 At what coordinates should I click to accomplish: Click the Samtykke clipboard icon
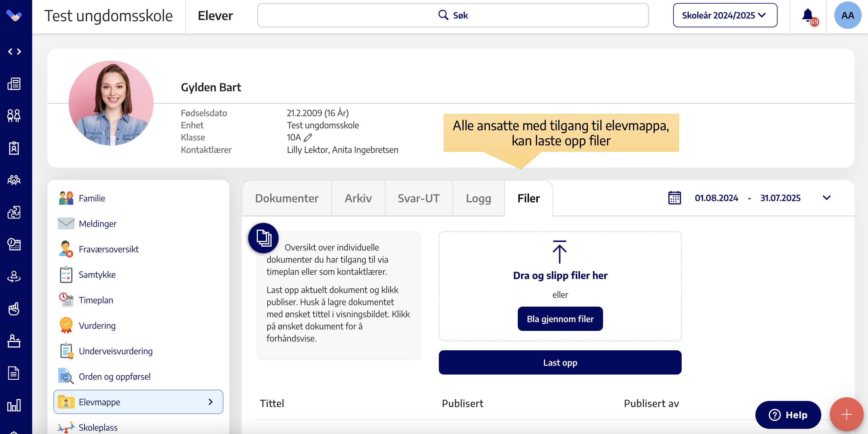(x=66, y=274)
